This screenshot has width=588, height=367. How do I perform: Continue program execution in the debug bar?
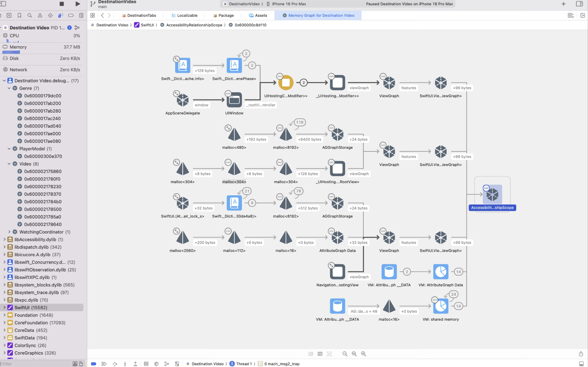tap(104, 364)
